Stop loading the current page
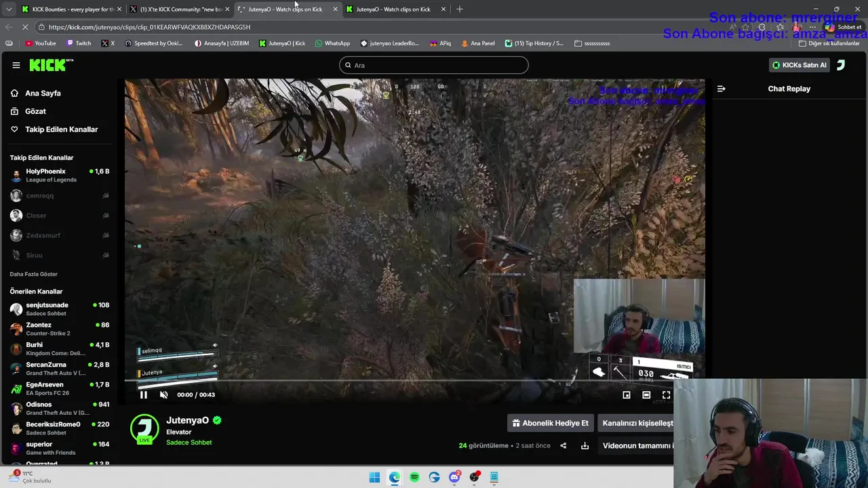The height and width of the screenshot is (488, 868). [25, 27]
